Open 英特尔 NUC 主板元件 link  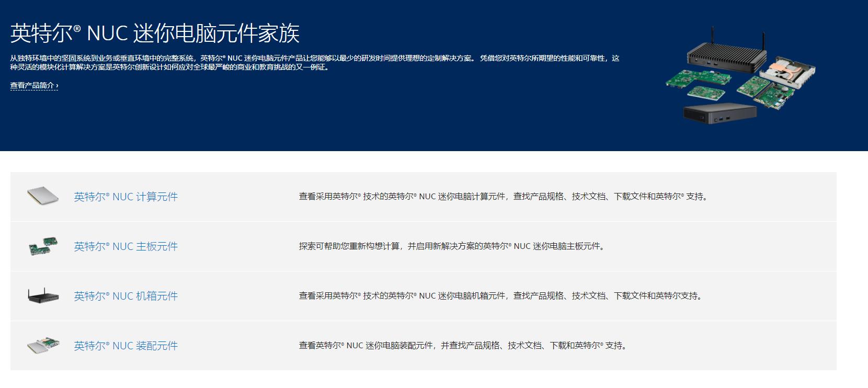coord(125,246)
